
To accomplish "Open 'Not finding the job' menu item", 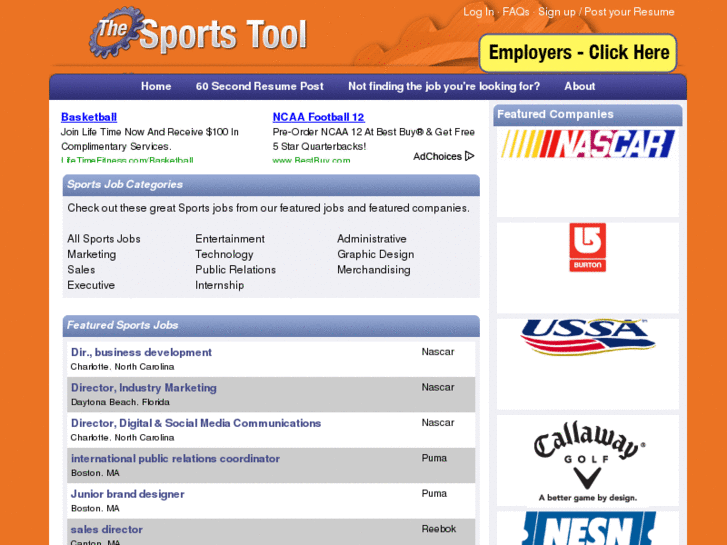I will click(444, 86).
